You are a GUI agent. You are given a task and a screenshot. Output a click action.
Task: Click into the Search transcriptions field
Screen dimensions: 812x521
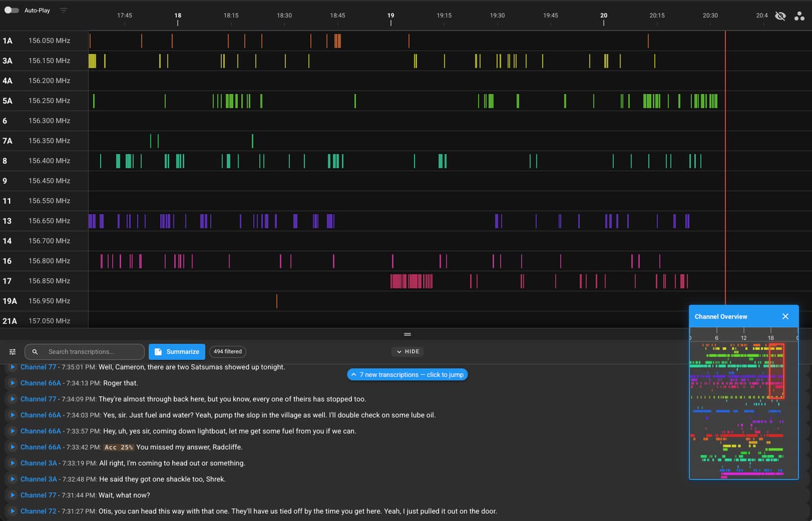(85, 352)
